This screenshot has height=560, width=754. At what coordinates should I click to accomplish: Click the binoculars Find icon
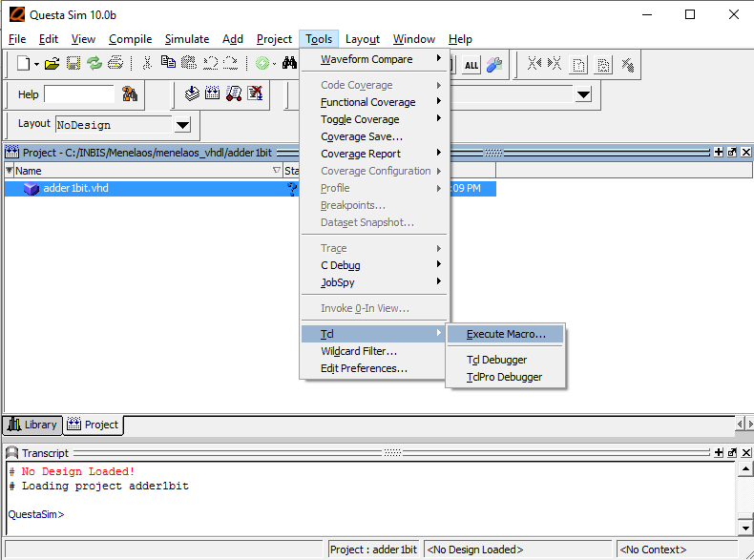point(289,63)
